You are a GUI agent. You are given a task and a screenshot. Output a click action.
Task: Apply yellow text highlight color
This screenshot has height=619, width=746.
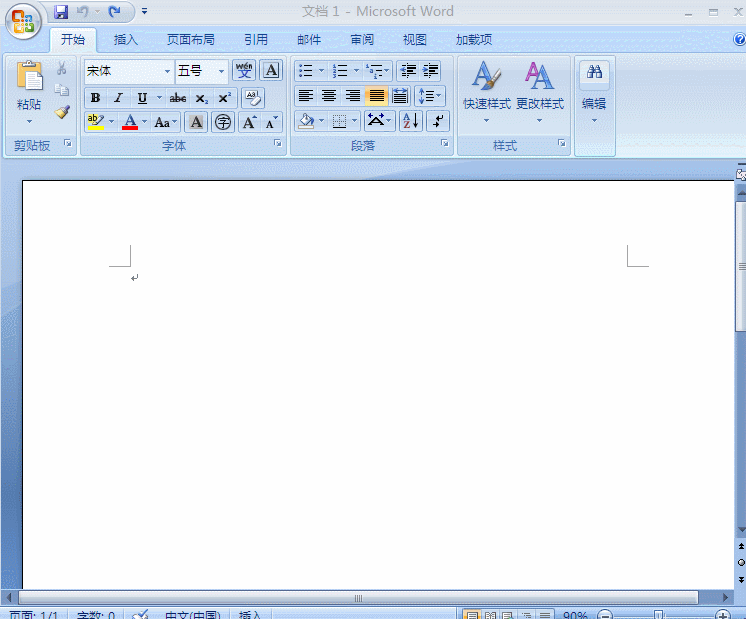[96, 122]
